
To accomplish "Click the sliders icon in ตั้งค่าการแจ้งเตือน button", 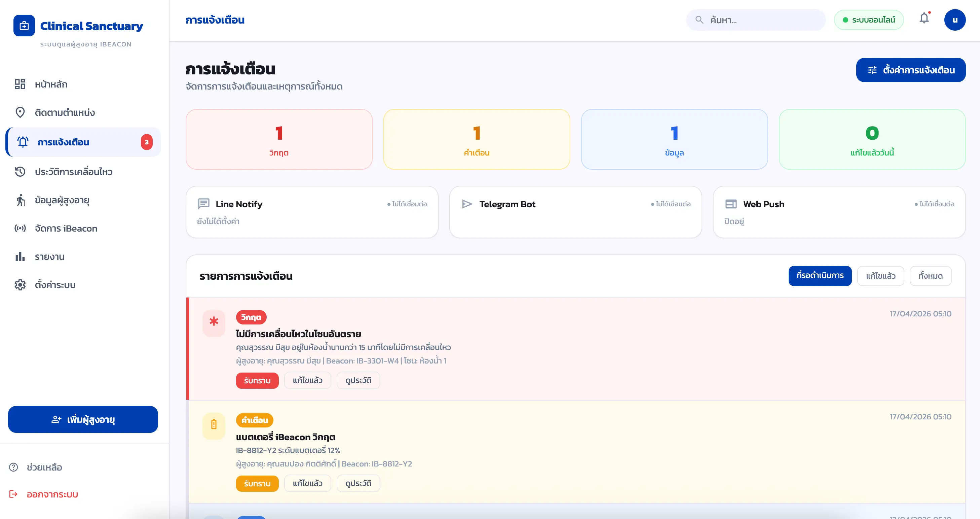I will 872,70.
